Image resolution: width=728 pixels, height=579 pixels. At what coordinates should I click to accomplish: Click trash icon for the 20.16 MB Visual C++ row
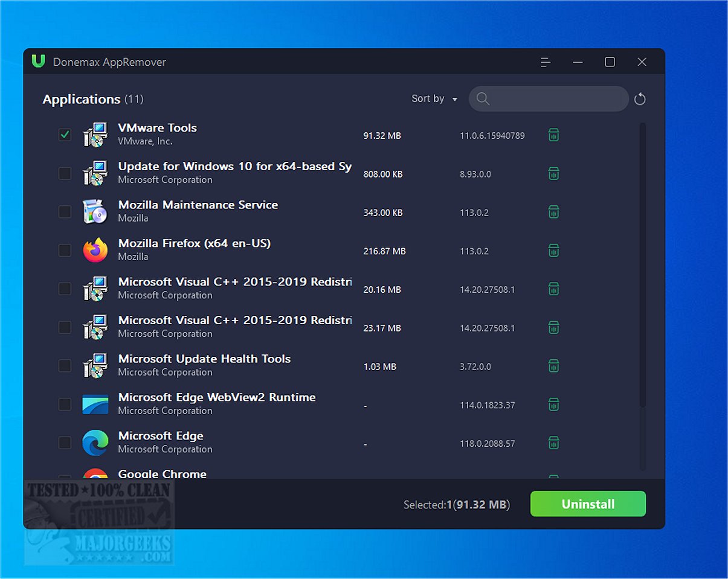[x=553, y=289]
